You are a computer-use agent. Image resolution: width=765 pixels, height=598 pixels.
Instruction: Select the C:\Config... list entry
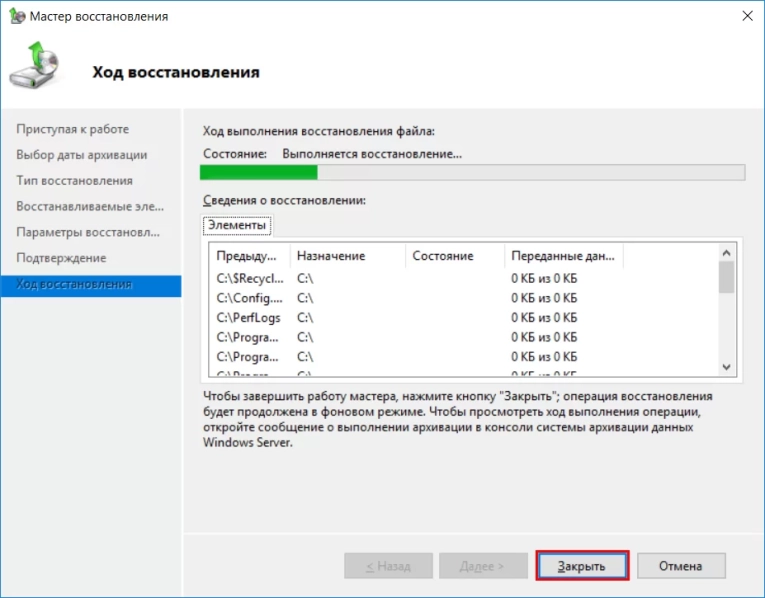tap(249, 298)
